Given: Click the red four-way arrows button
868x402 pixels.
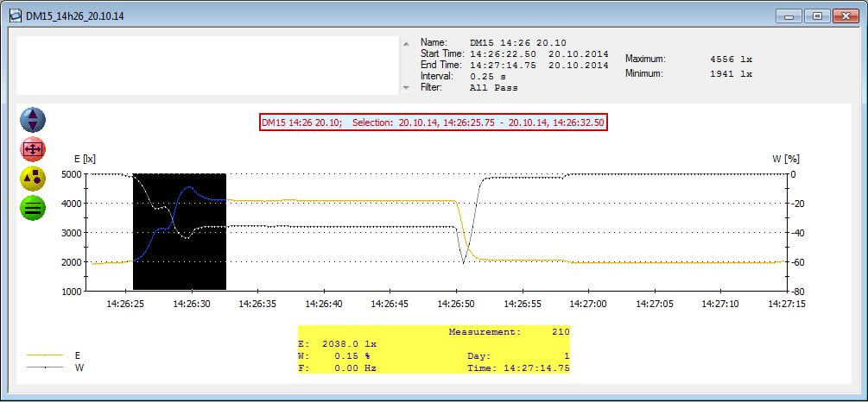Looking at the screenshot, I should (32, 149).
